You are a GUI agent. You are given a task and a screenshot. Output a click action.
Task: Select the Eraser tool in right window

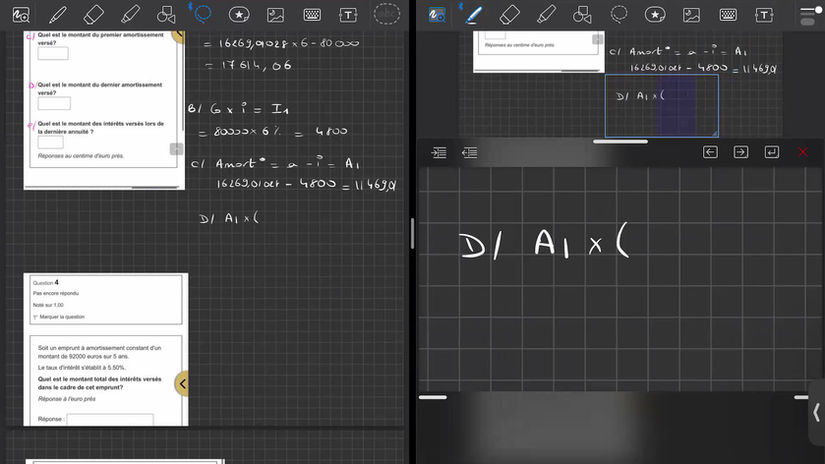tap(509, 15)
